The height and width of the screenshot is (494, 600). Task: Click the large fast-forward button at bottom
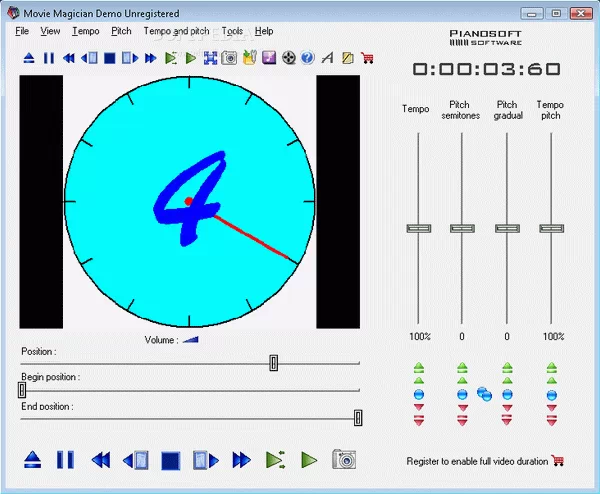click(241, 460)
